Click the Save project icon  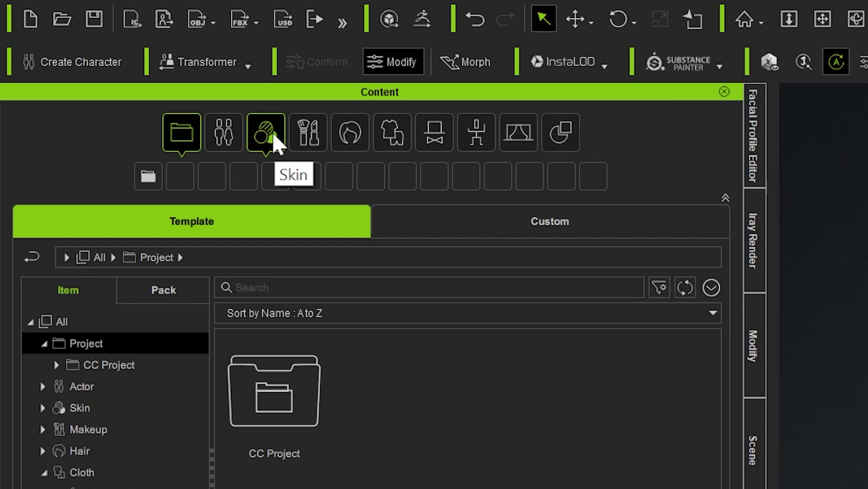pos(94,19)
